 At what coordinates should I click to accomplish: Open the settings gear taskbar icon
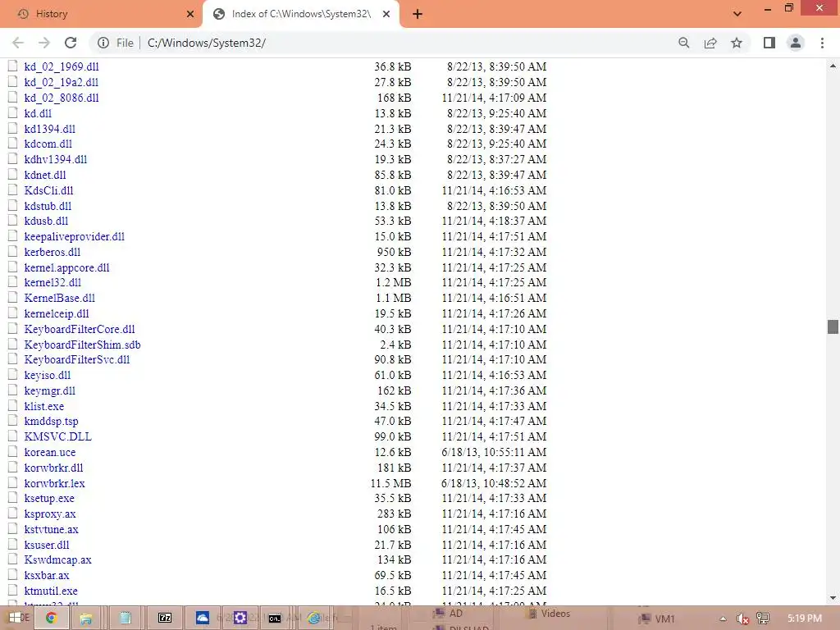pos(240,618)
